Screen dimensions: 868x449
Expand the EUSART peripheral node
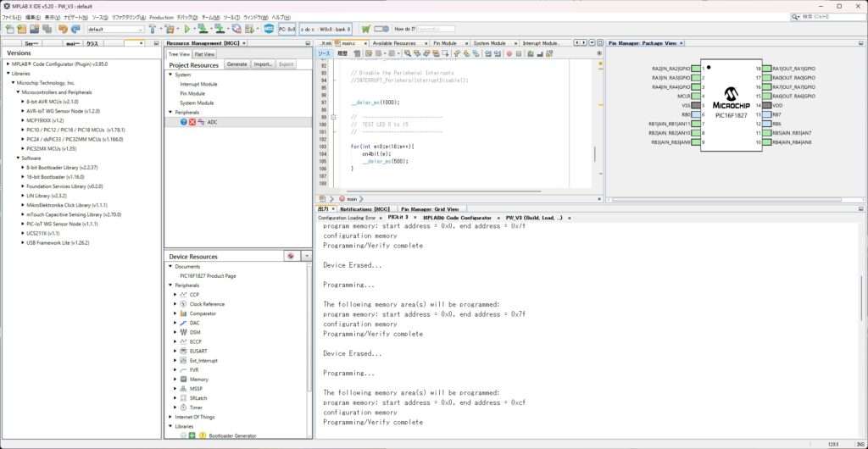coord(175,351)
